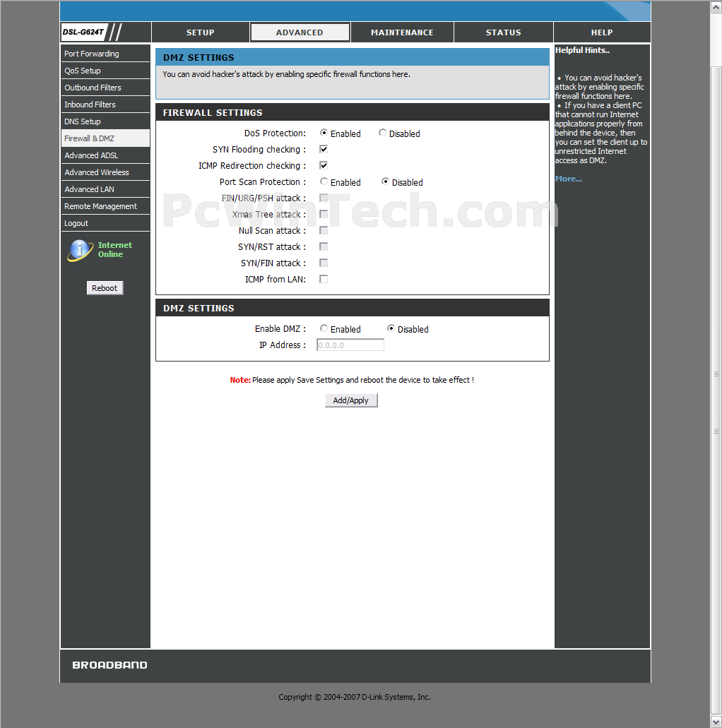The image size is (722, 728).
Task: Open the MAINTENANCE tab
Action: (x=402, y=32)
